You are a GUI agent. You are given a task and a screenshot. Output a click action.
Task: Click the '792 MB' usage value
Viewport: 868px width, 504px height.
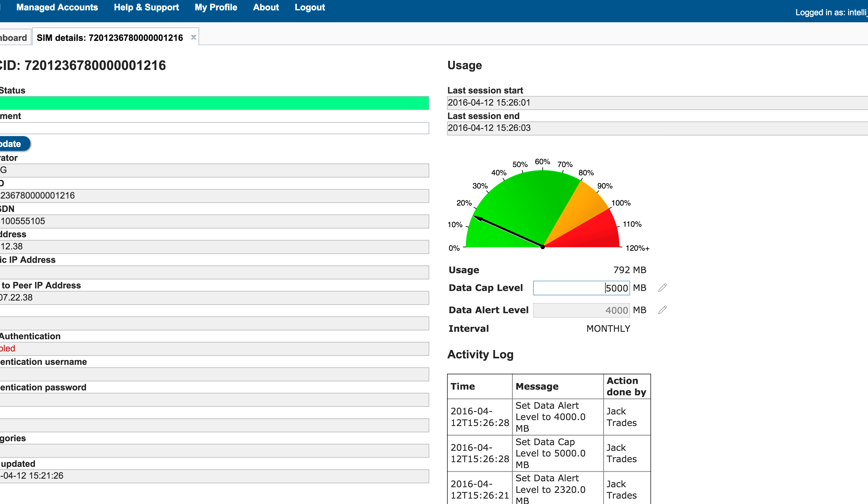tap(630, 270)
